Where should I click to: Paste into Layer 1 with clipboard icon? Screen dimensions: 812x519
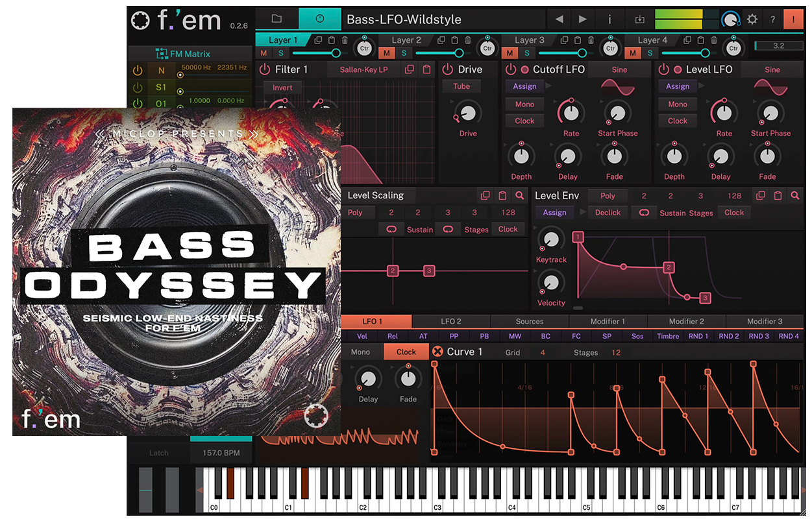click(331, 40)
